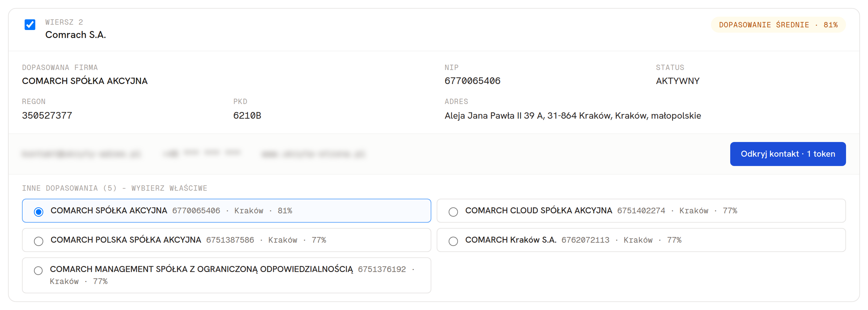868x310 pixels.
Task: Click the status value AKTYWNY
Action: pyautogui.click(x=677, y=81)
